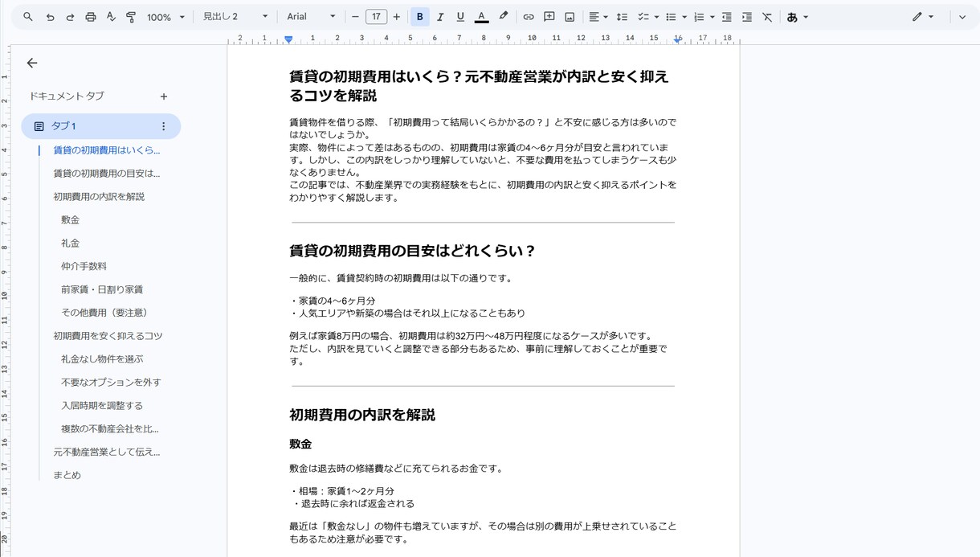The width and height of the screenshot is (980, 557).
Task: Undo the last action
Action: tap(50, 17)
